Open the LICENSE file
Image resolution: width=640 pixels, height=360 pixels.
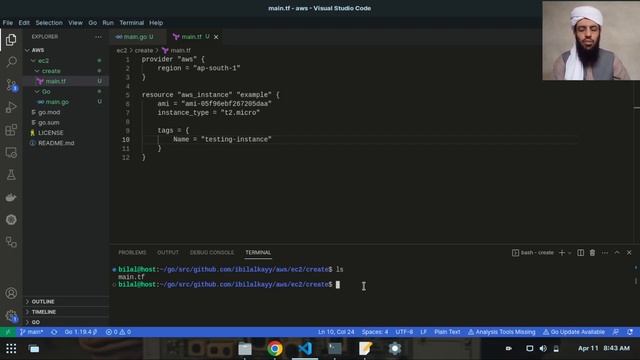click(x=65, y=133)
